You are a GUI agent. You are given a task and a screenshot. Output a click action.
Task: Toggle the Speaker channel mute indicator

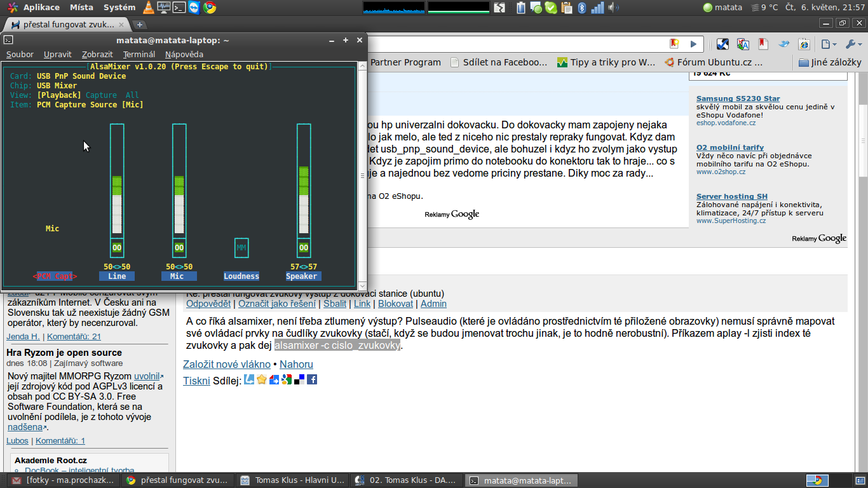coord(304,248)
